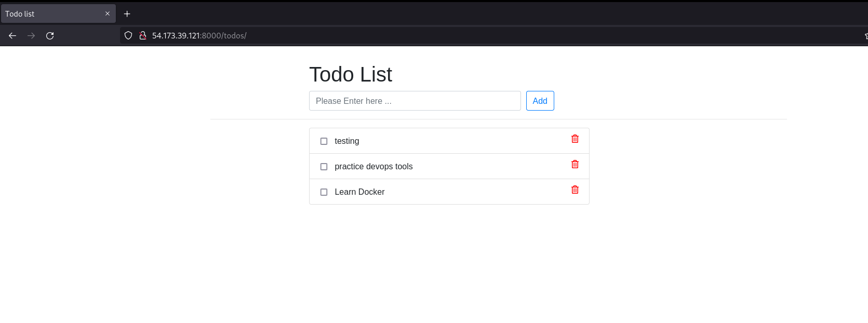
Task: Focus the "Please Enter here" input field
Action: tap(415, 100)
